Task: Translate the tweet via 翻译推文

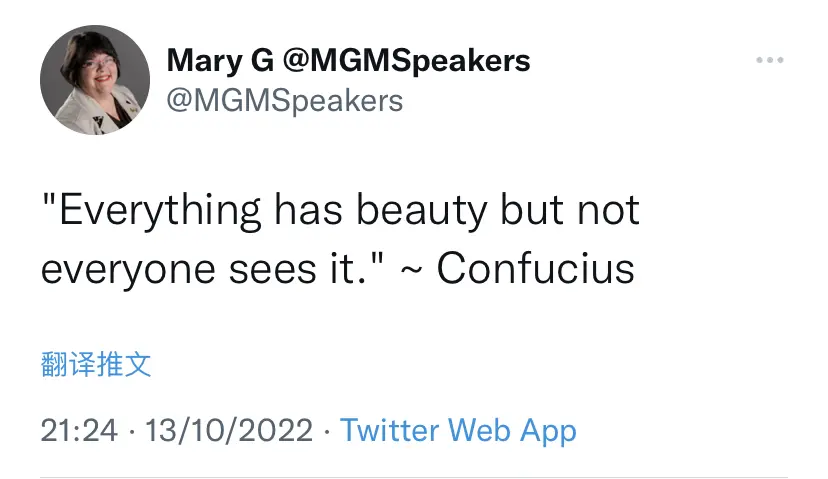Action: point(96,364)
